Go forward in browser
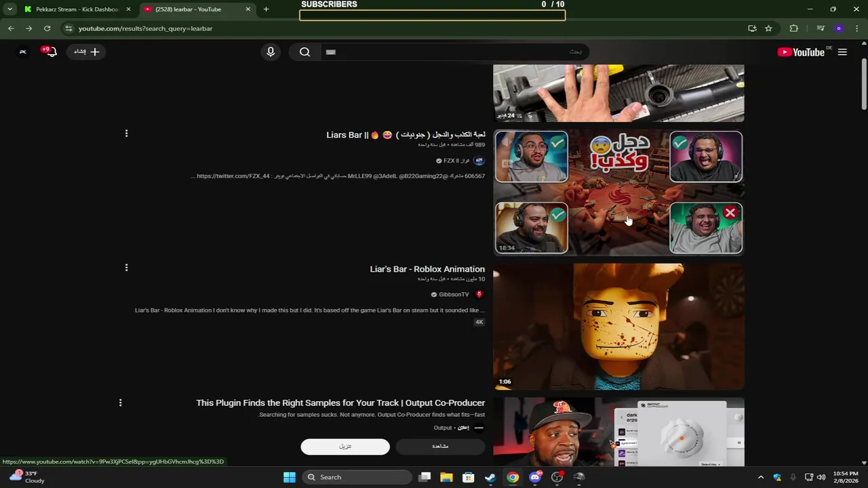The image size is (868, 488). pos(28,28)
